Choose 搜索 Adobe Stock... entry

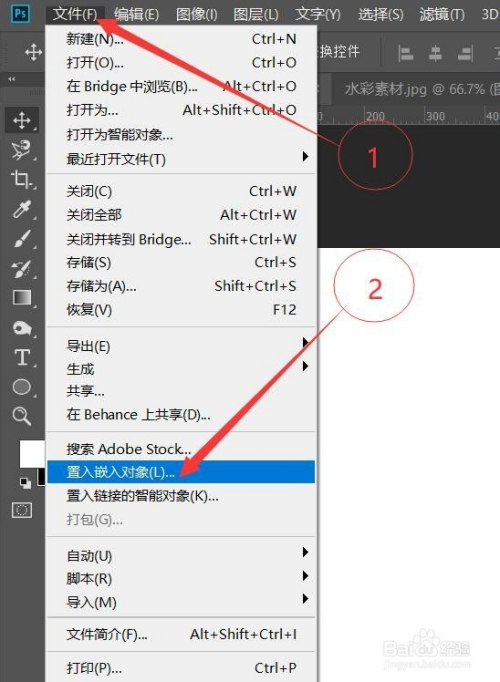(181, 449)
